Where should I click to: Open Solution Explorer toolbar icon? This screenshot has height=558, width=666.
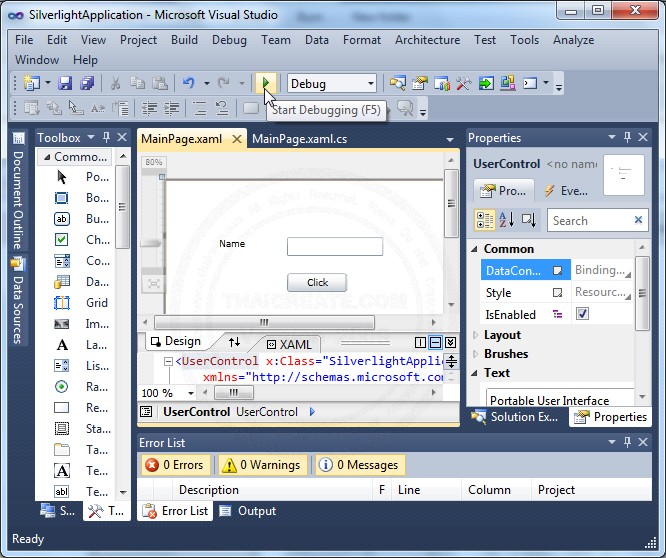click(x=398, y=83)
